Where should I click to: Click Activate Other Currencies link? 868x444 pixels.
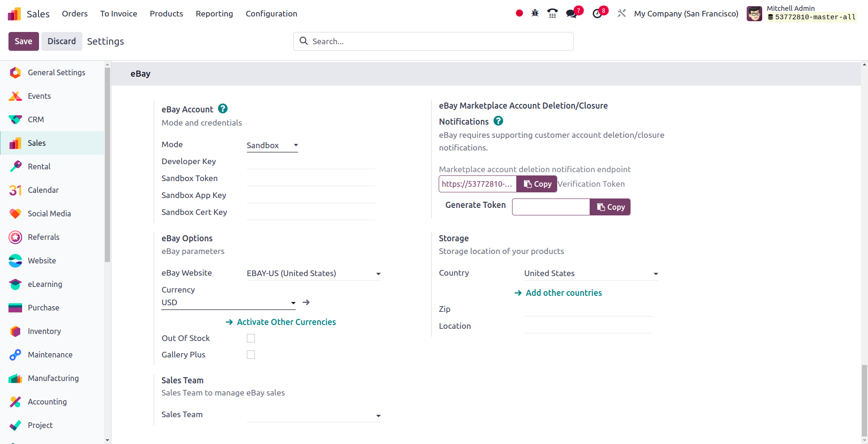tap(281, 322)
